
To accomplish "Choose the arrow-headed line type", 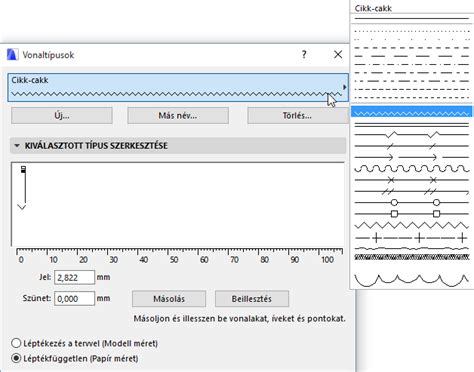I will coord(412,157).
